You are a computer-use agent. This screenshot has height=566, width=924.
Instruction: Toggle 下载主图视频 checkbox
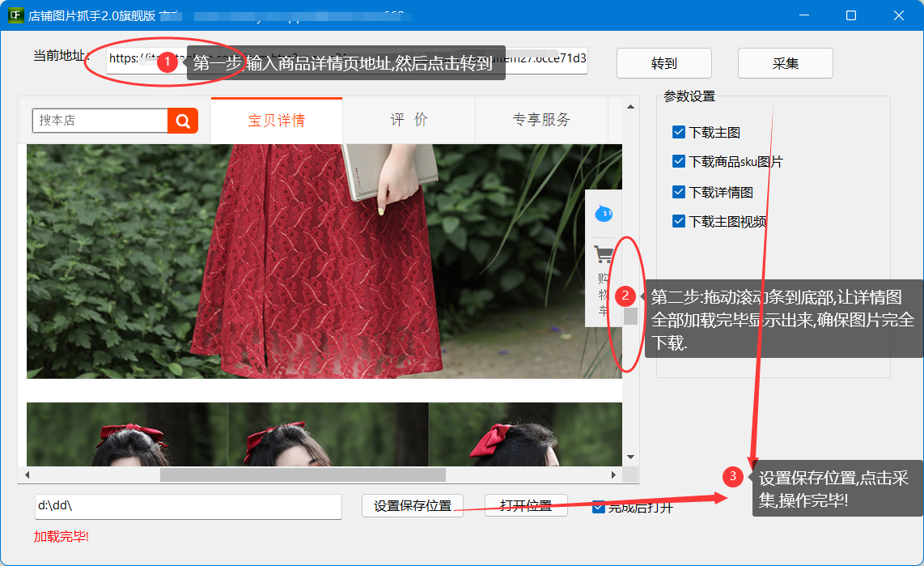click(x=679, y=221)
